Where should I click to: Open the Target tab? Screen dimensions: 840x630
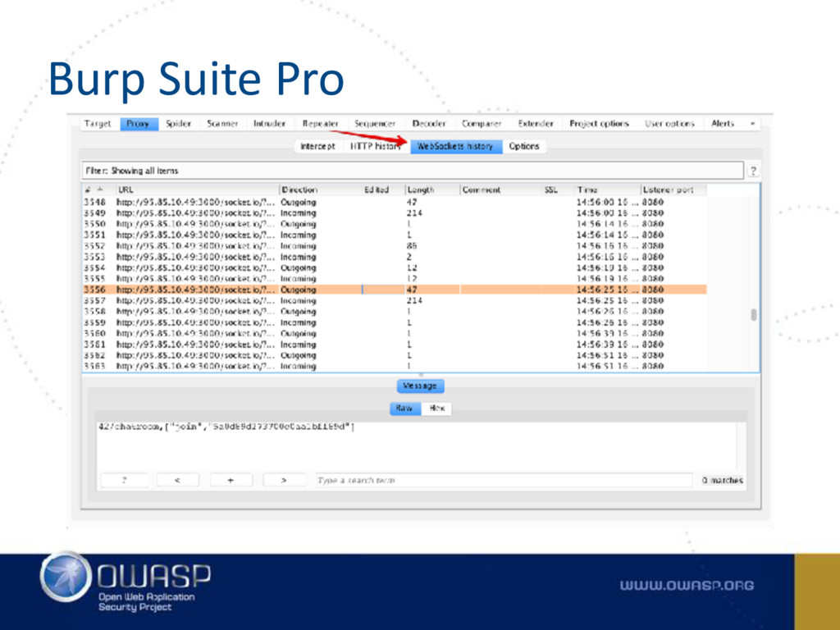[98, 124]
